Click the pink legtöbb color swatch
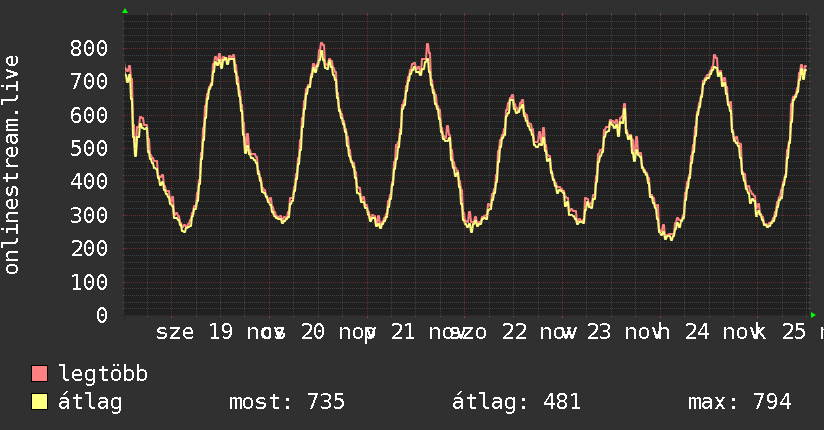Viewport: 824px width, 430px height. (x=39, y=374)
